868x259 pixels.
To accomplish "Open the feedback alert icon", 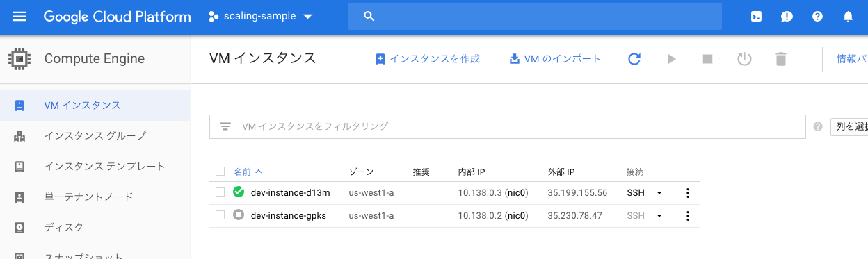I will pos(787,17).
